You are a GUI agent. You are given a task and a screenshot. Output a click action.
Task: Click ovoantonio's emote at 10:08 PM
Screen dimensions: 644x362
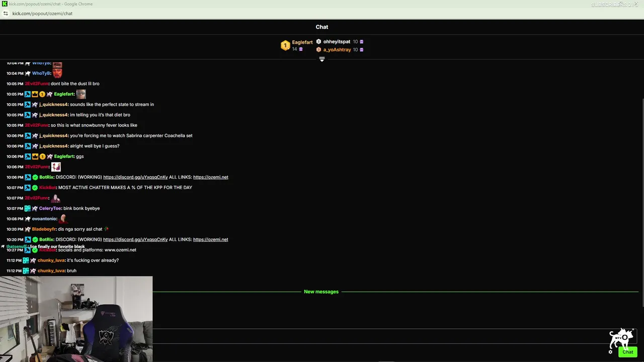(x=63, y=219)
